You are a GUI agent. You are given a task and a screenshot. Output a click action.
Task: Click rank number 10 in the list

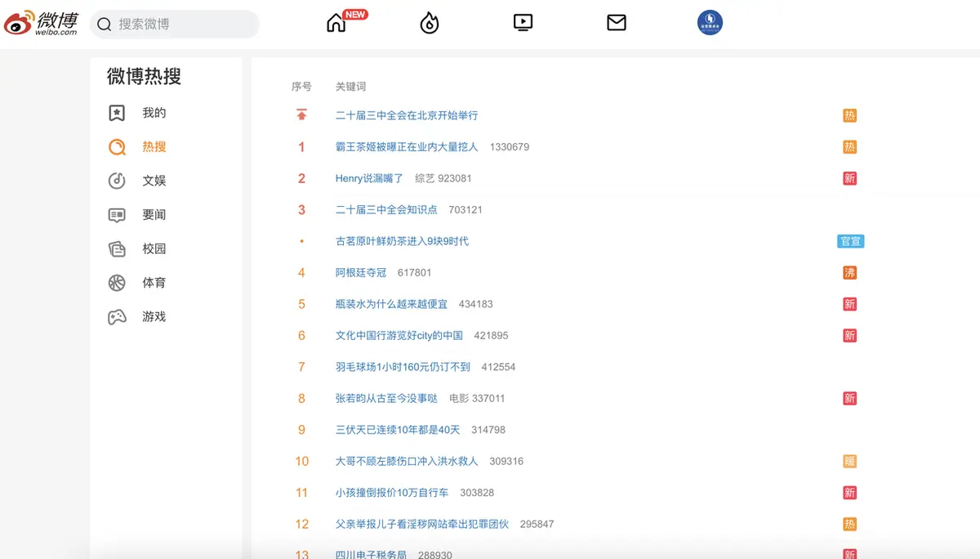tap(301, 462)
